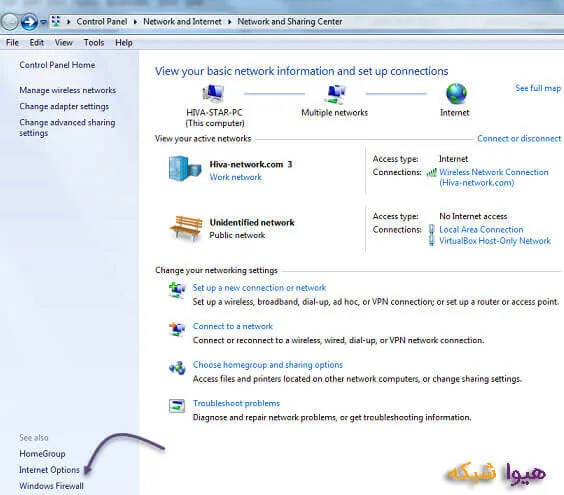
Task: Select the Unidentified network name
Action: pyautogui.click(x=252, y=223)
